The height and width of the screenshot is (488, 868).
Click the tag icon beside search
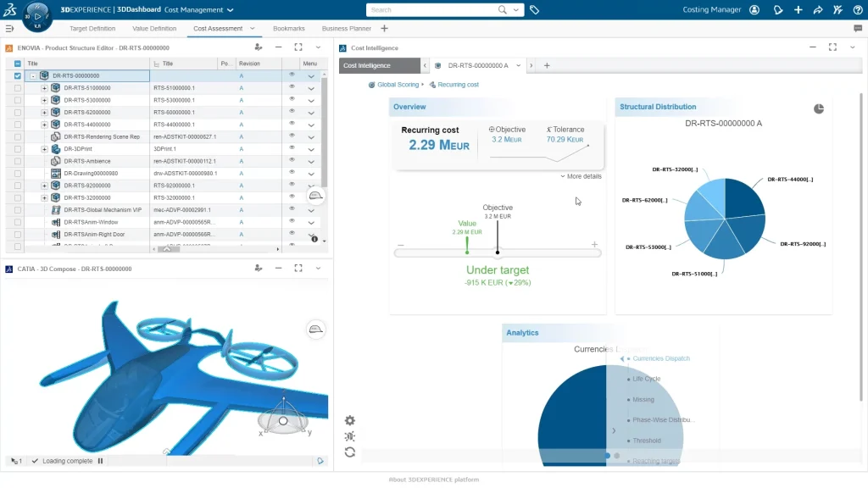pyautogui.click(x=534, y=10)
